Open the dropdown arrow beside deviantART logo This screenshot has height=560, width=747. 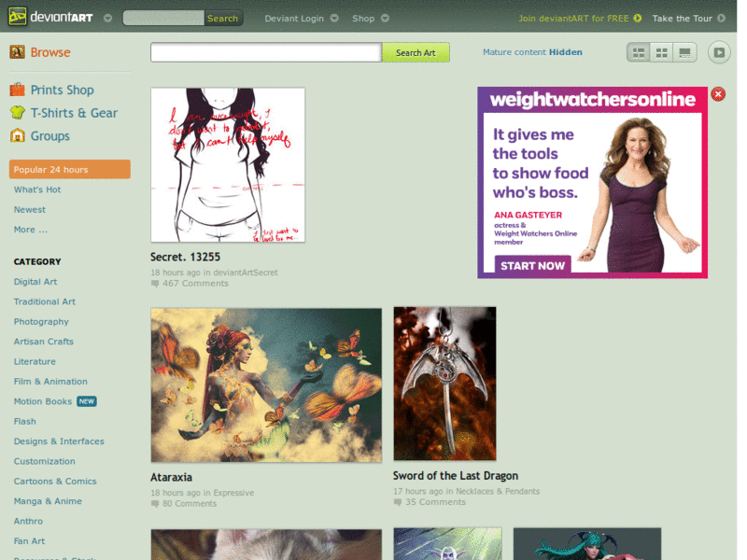pos(107,19)
